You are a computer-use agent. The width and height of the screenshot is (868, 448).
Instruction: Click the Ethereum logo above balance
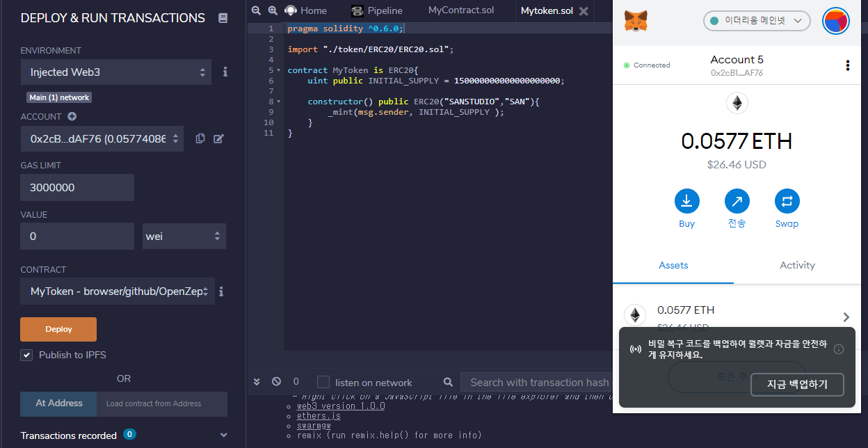point(737,104)
